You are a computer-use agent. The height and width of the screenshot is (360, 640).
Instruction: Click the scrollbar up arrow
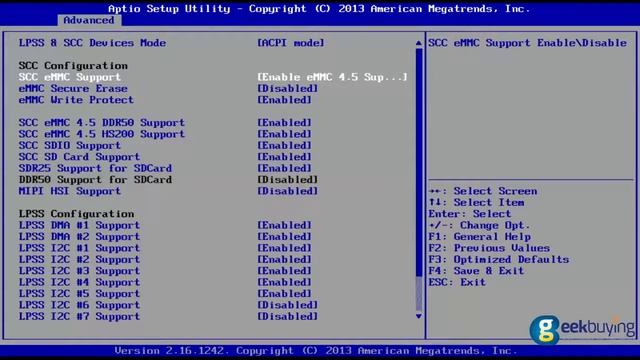pyautogui.click(x=419, y=43)
